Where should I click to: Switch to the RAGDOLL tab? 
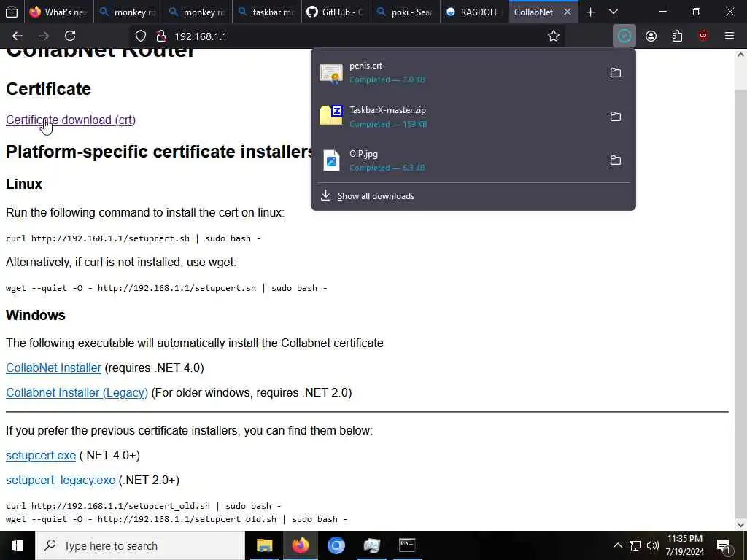click(x=474, y=12)
